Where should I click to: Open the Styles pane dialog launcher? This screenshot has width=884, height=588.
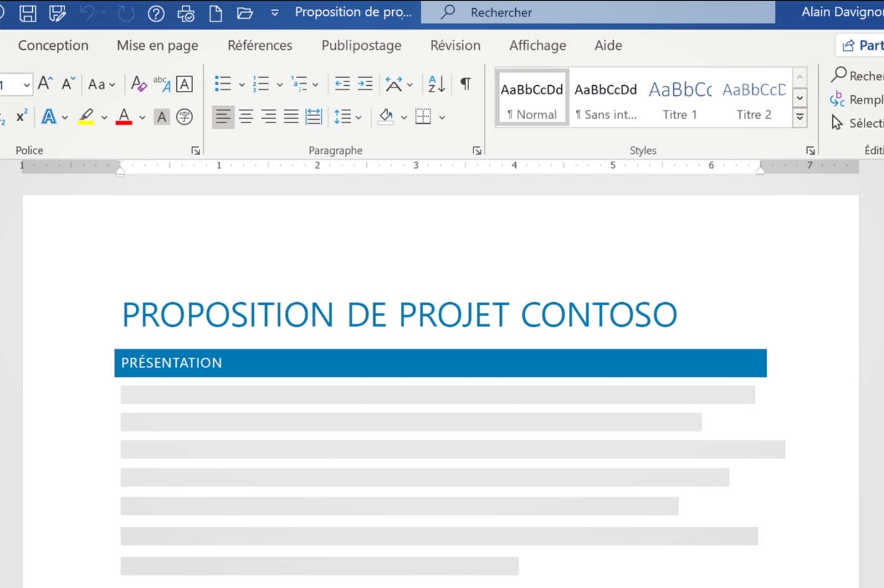pyautogui.click(x=810, y=150)
